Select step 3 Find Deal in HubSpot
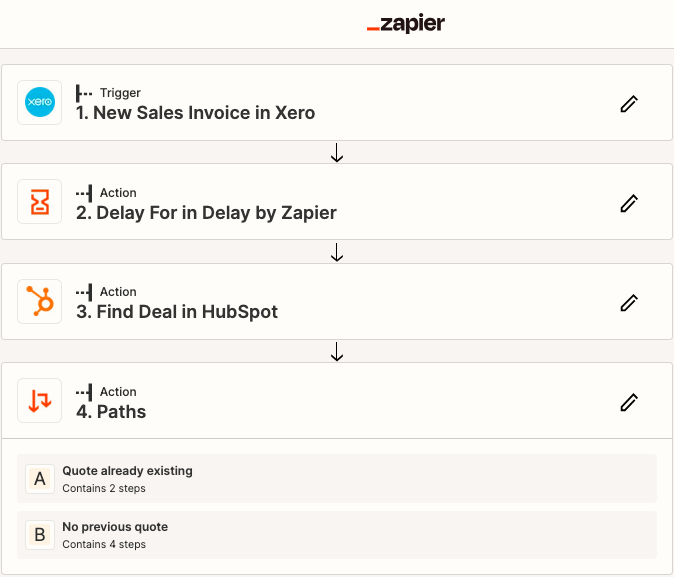The height and width of the screenshot is (577, 674). (x=177, y=311)
